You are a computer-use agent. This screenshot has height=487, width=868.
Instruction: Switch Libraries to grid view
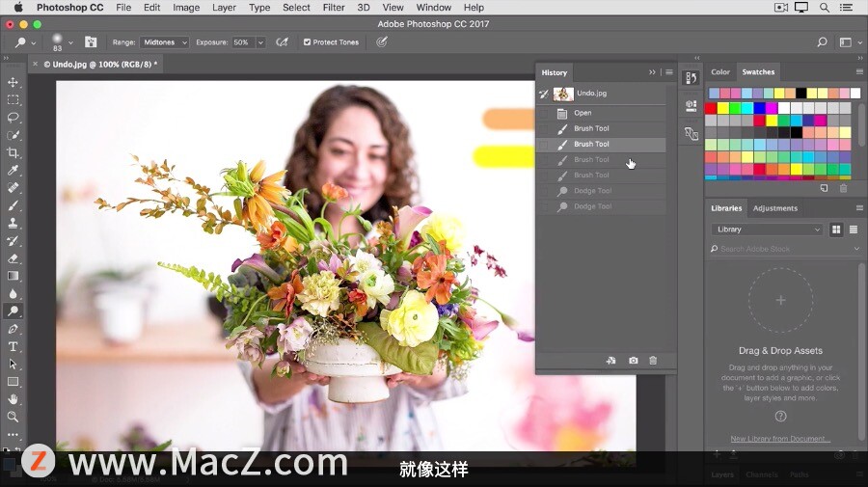[x=836, y=230]
